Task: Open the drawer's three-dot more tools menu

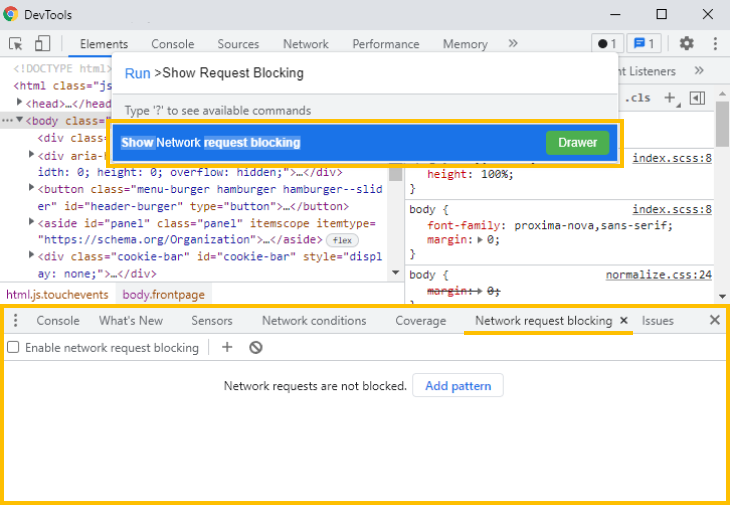Action: (15, 320)
